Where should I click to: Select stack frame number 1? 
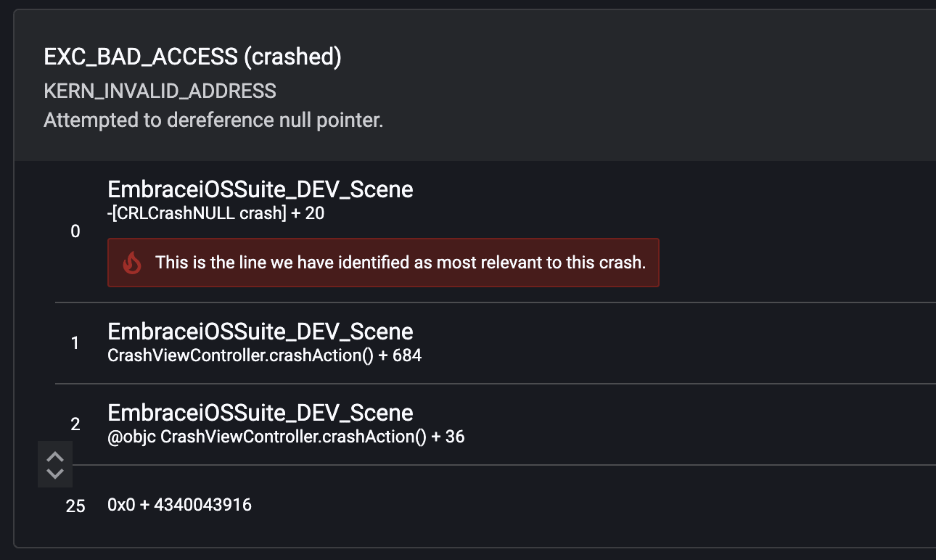coord(75,343)
